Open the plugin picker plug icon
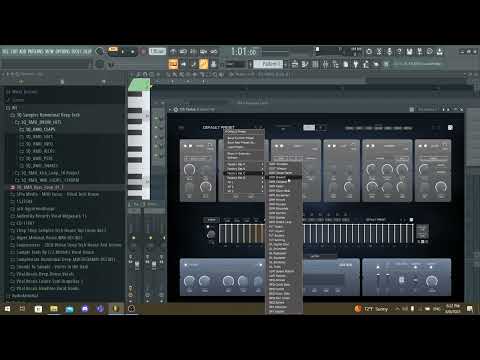Viewport: 480px width, 360px height. coord(356,64)
